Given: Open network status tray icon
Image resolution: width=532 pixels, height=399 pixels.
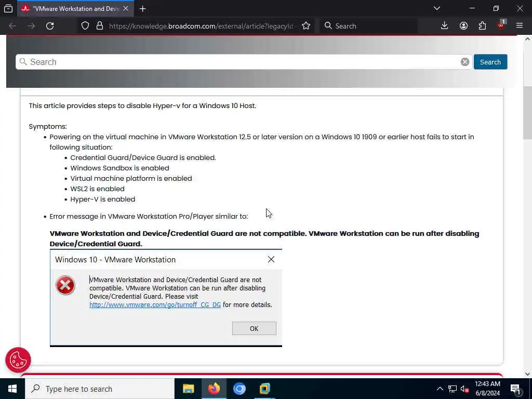Looking at the screenshot, I should pos(453,389).
